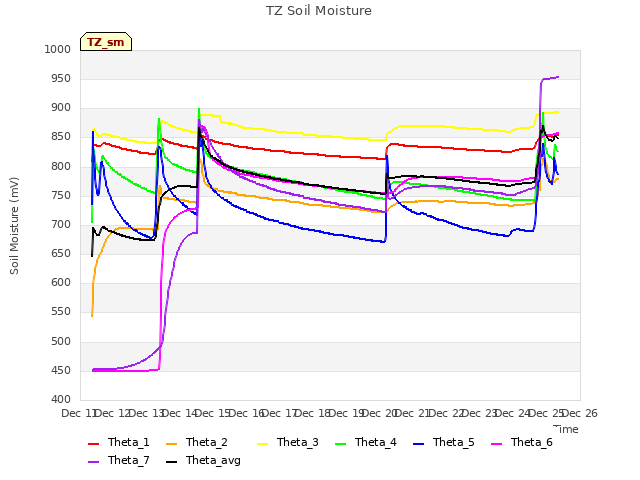Click the 950 y-axis tick label
The height and width of the screenshot is (480, 640).
click(x=61, y=78)
